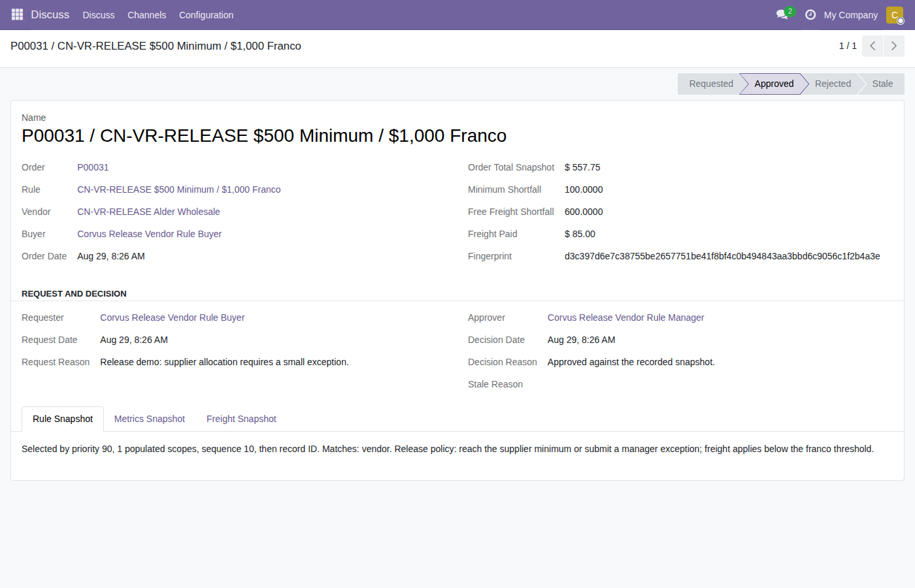Switch to the Rule Snapshot tab

pyautogui.click(x=63, y=419)
